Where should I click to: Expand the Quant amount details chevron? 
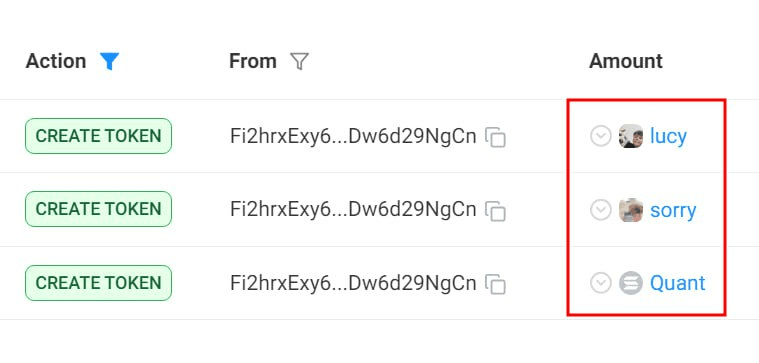601,283
